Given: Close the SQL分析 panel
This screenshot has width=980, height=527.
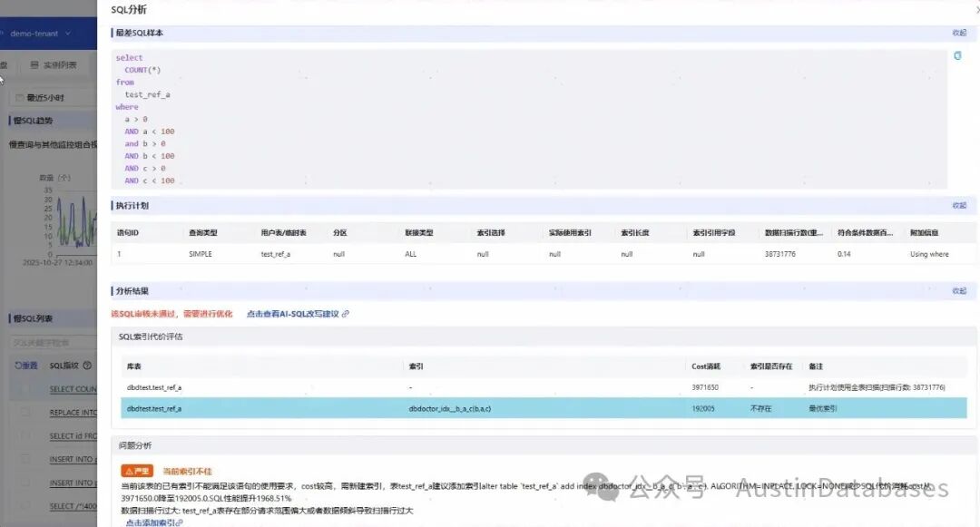Looking at the screenshot, I should [977, 9].
